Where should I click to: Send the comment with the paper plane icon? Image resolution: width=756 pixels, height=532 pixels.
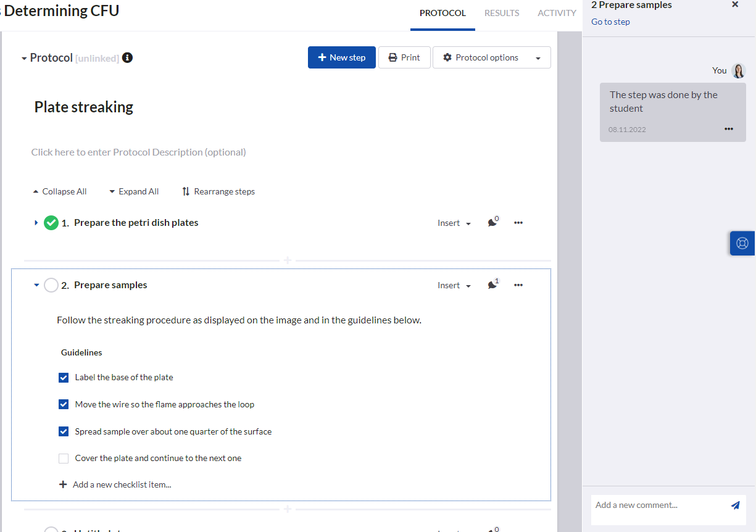pyautogui.click(x=736, y=505)
